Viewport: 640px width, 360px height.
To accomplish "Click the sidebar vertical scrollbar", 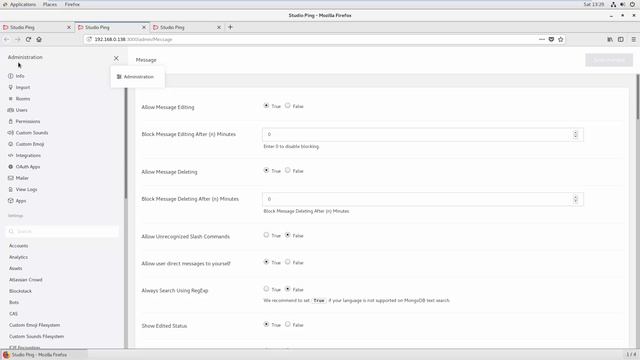I will (x=126, y=143).
